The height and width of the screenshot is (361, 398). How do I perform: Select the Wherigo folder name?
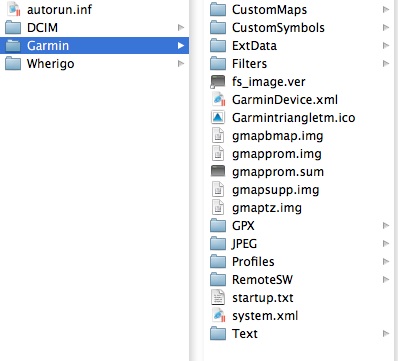[51, 64]
